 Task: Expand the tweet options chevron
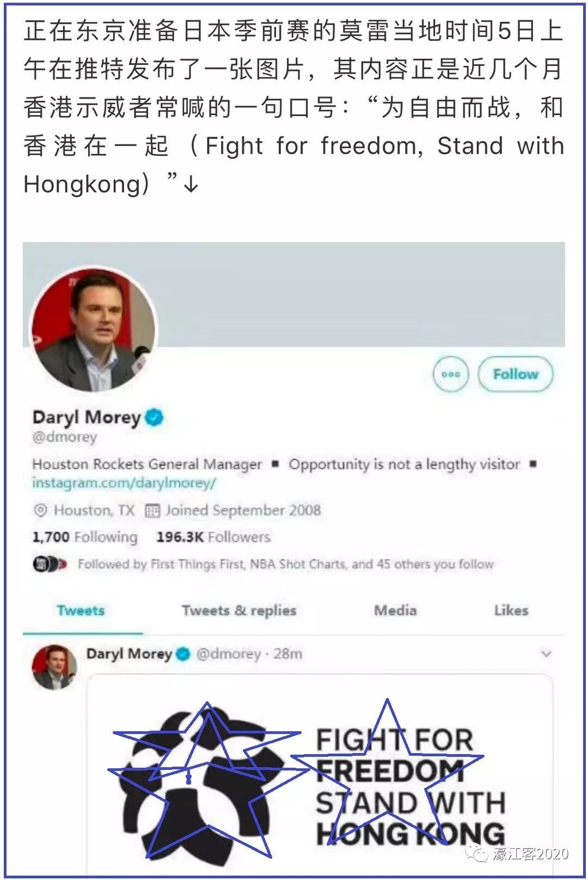pos(546,653)
